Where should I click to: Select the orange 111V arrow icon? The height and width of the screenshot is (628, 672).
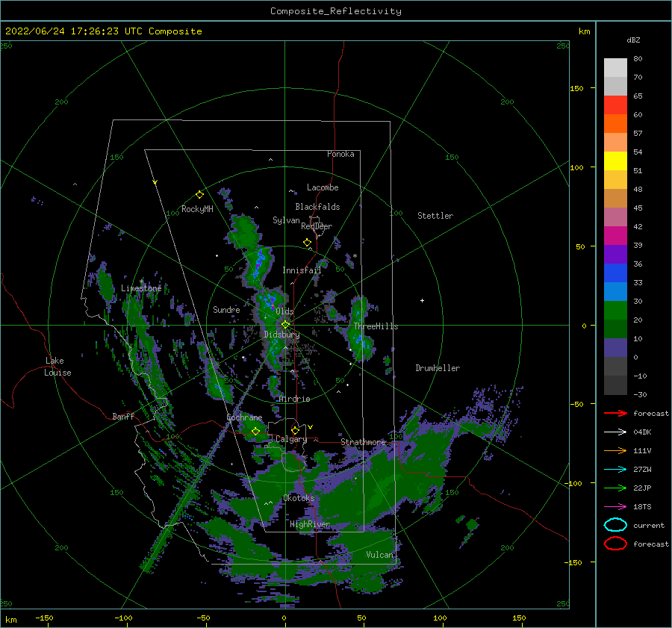(x=615, y=450)
